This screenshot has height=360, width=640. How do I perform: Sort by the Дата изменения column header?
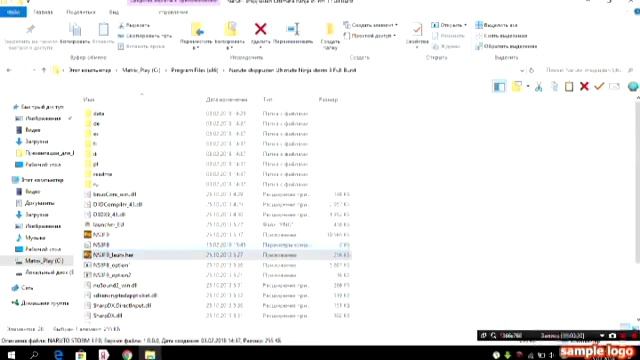[227, 100]
